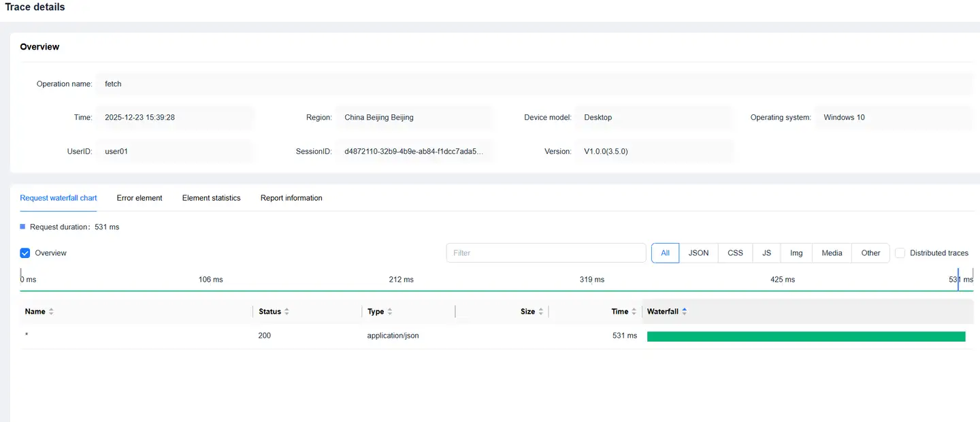Click the green waterfall bar
980x422 pixels.
click(x=806, y=336)
